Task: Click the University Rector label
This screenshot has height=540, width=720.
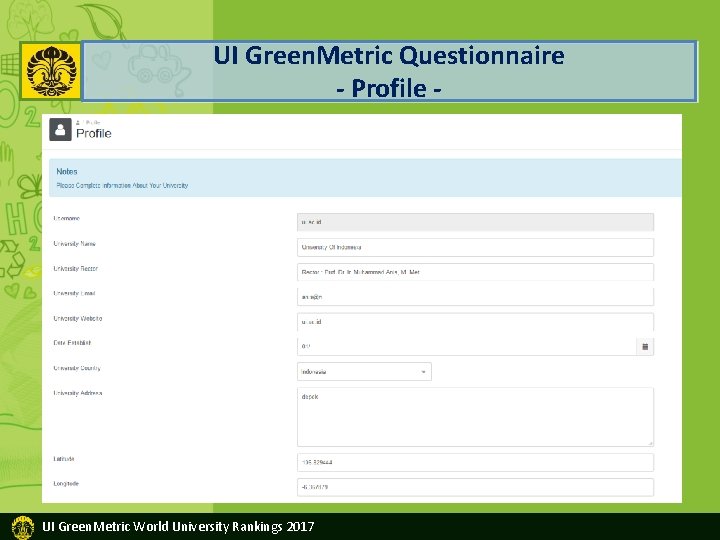Action: click(76, 269)
